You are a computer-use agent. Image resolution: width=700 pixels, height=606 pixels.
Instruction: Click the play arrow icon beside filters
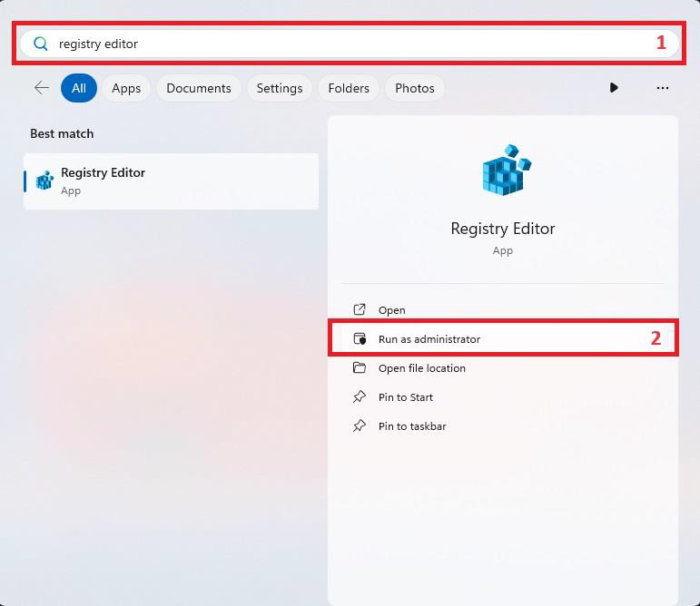coord(614,88)
